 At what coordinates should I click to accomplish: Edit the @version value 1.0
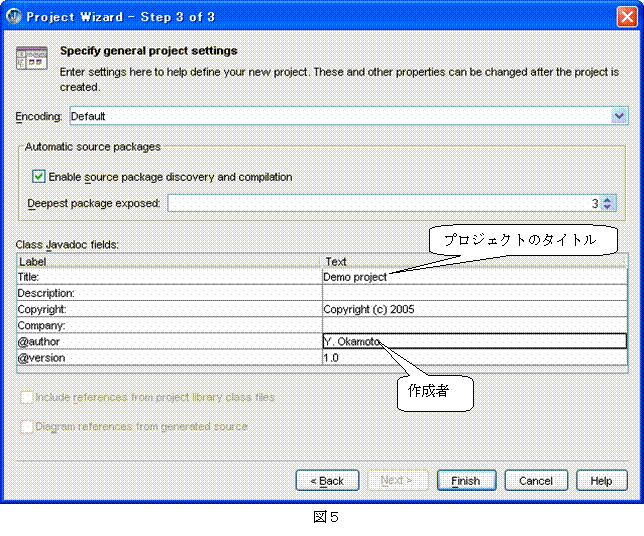[474, 357]
